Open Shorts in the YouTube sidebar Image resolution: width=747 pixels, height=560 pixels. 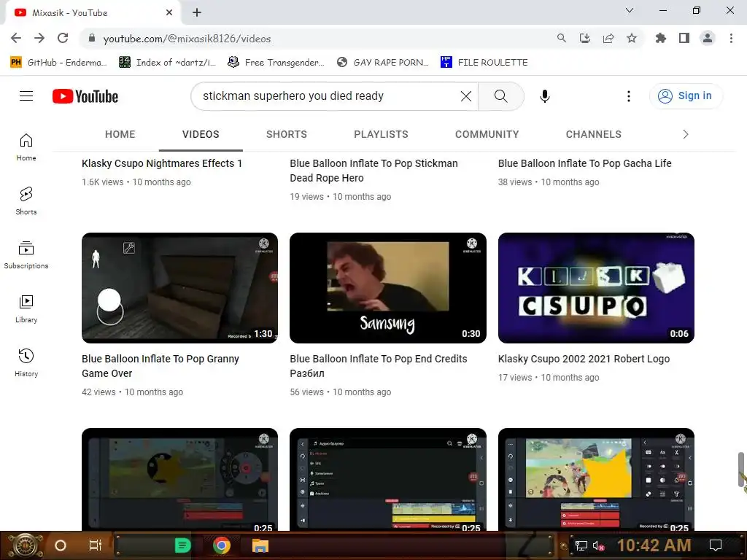coord(26,201)
